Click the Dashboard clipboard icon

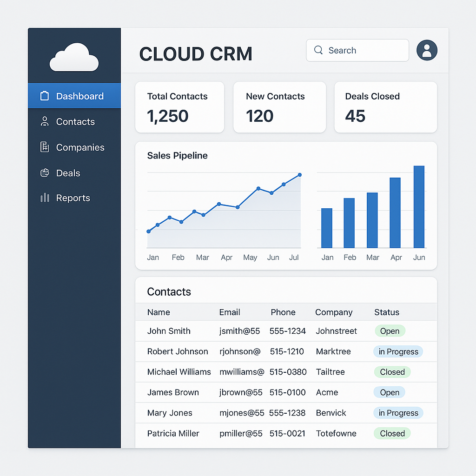click(45, 96)
